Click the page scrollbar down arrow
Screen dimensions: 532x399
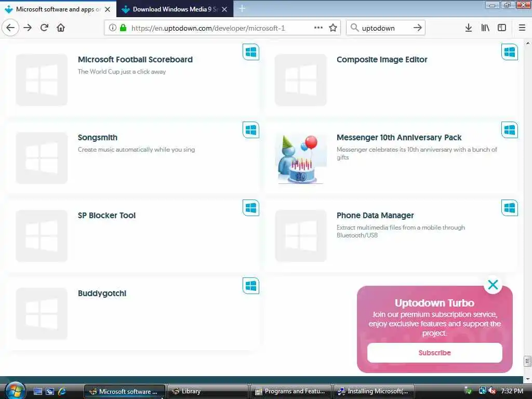point(528,379)
